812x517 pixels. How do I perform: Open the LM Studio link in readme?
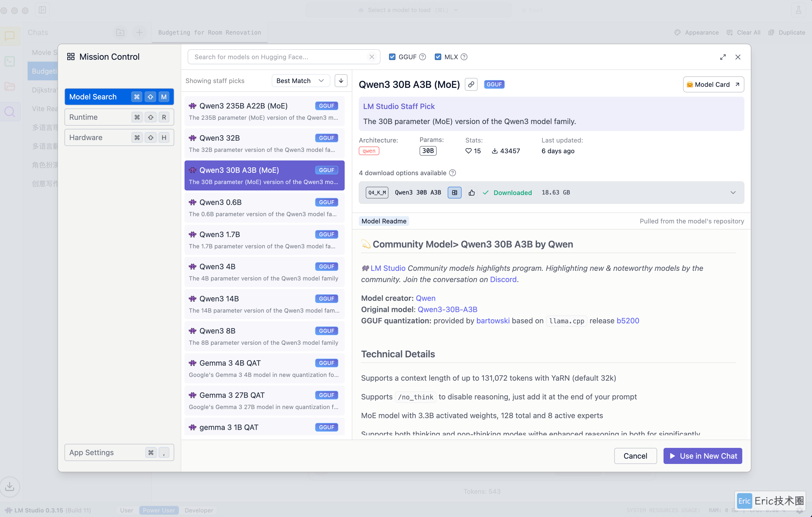pyautogui.click(x=388, y=268)
